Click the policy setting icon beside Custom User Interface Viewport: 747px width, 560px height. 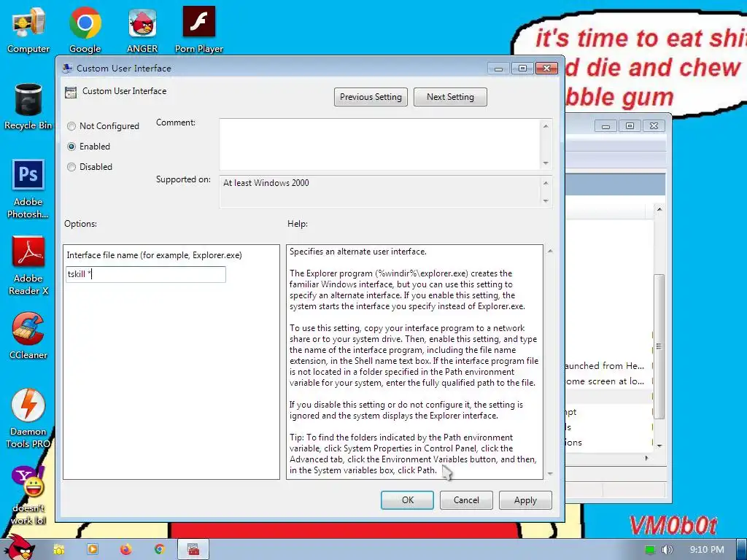pyautogui.click(x=71, y=93)
